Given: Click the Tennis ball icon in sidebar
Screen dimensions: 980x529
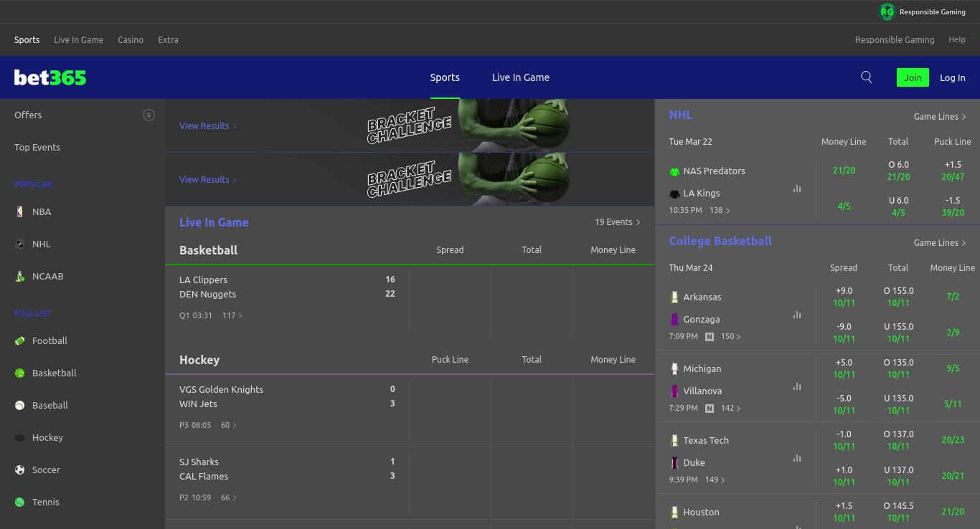Looking at the screenshot, I should (x=19, y=502).
